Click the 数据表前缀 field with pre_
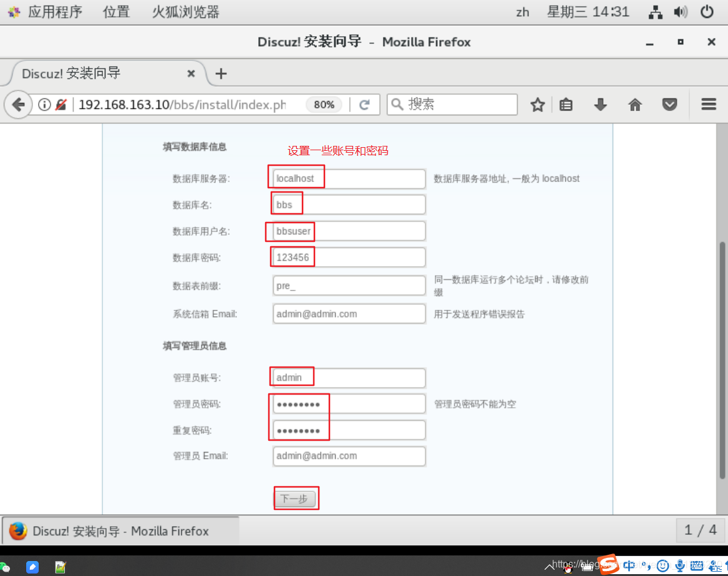Screen dimensions: 728x576 click(349, 286)
